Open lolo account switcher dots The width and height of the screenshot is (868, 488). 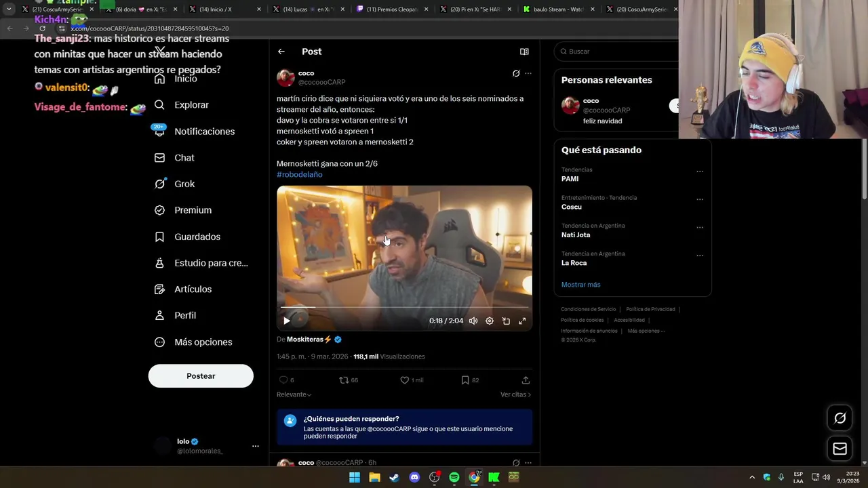(256, 446)
